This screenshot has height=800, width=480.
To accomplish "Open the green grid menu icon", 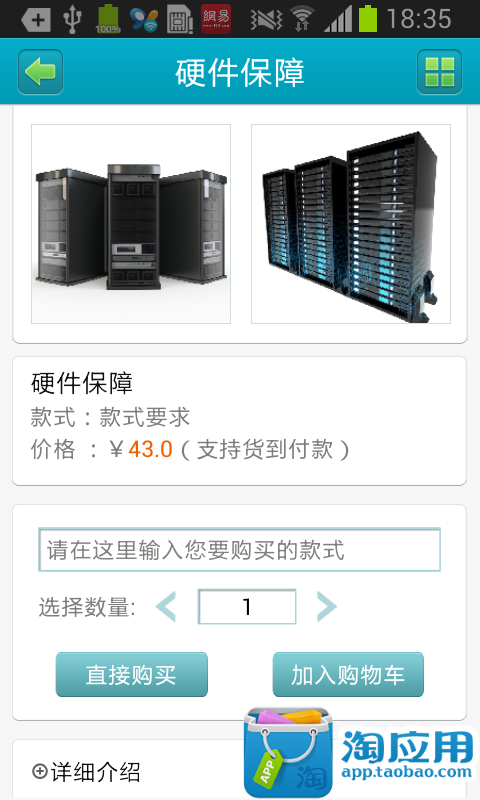I will point(439,72).
